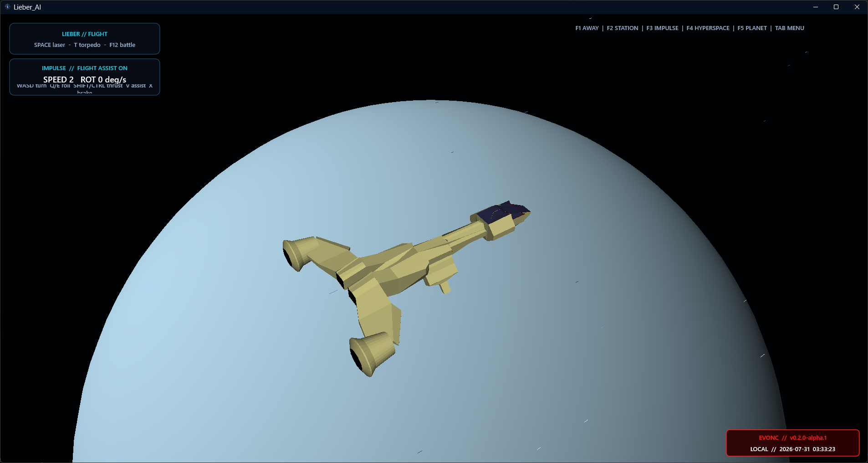Click the 'F12 battle' hint text
Screen dimensions: 868x463
click(122, 45)
